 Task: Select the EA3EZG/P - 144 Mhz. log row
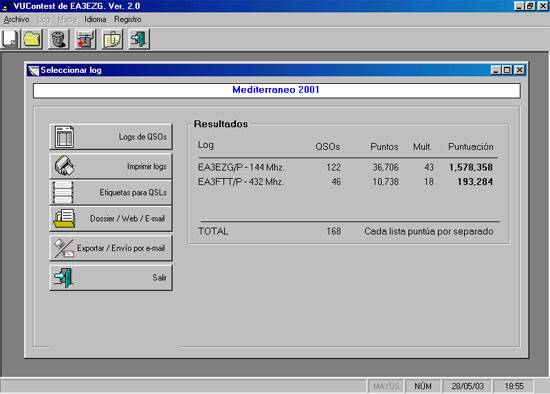(346, 167)
